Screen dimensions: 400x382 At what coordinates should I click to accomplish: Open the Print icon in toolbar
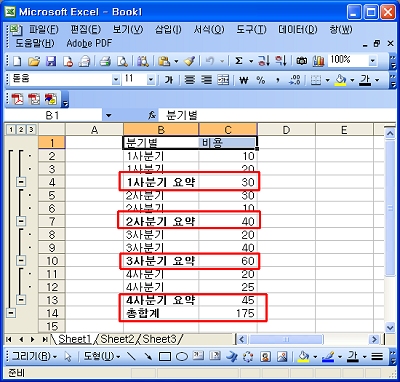[106, 61]
